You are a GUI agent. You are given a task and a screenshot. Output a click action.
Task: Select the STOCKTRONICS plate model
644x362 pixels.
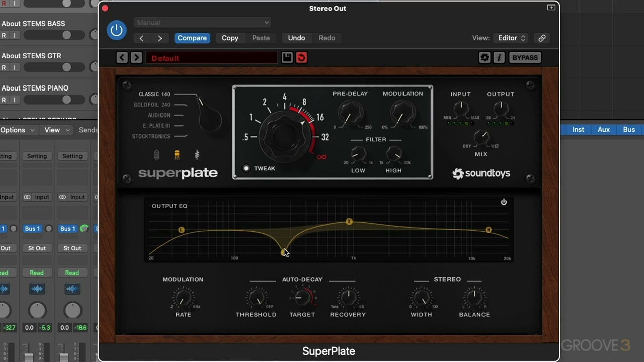coord(151,136)
